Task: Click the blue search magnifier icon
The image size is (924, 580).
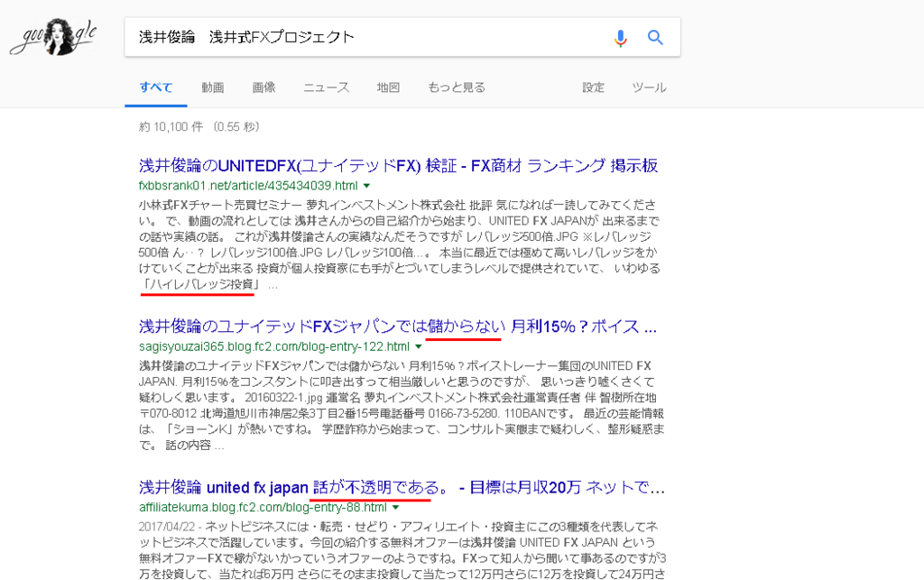Action: click(655, 38)
